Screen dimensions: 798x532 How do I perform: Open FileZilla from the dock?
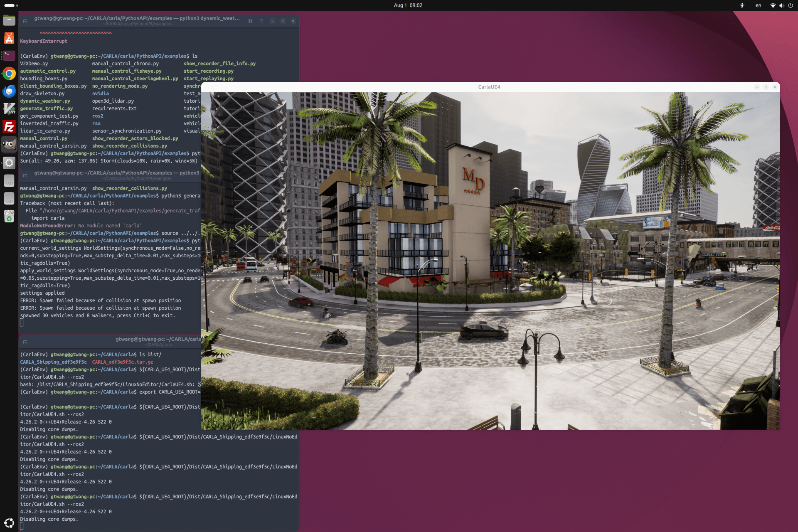point(9,127)
